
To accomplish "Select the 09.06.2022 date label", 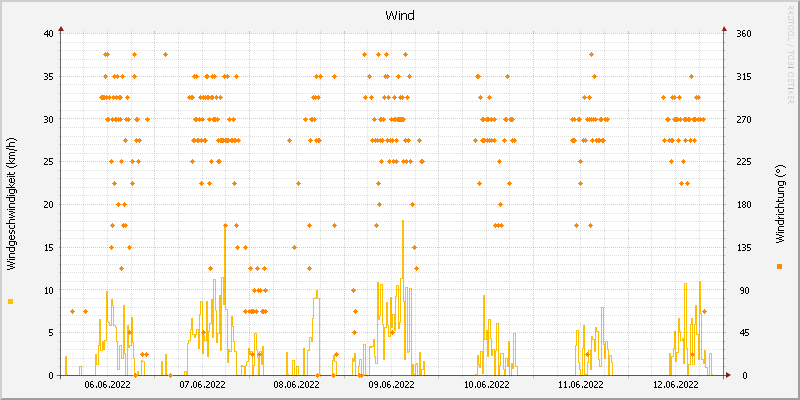I will (x=391, y=384).
